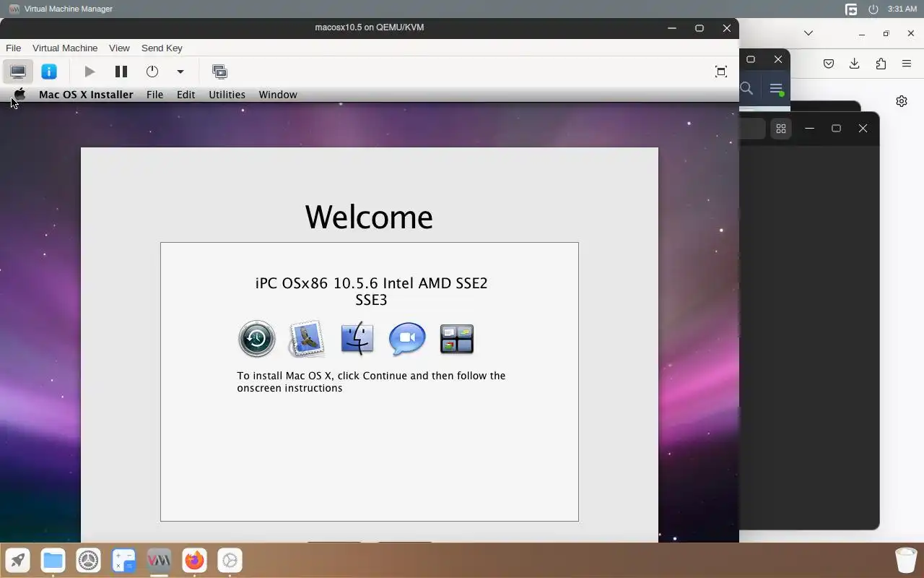Pause the virtual machine
Viewport: 924px width, 578px height.
tap(121, 72)
